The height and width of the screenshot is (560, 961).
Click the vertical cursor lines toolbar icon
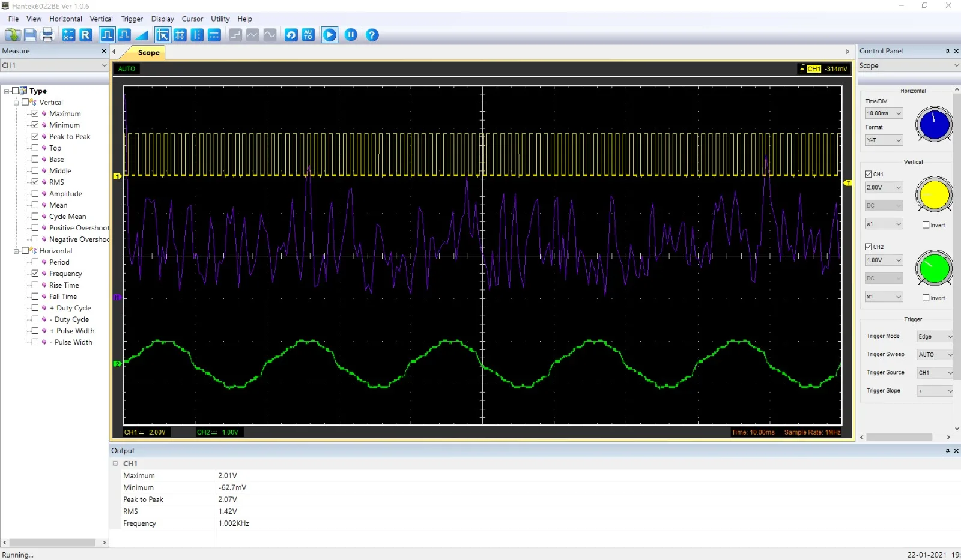click(x=197, y=35)
